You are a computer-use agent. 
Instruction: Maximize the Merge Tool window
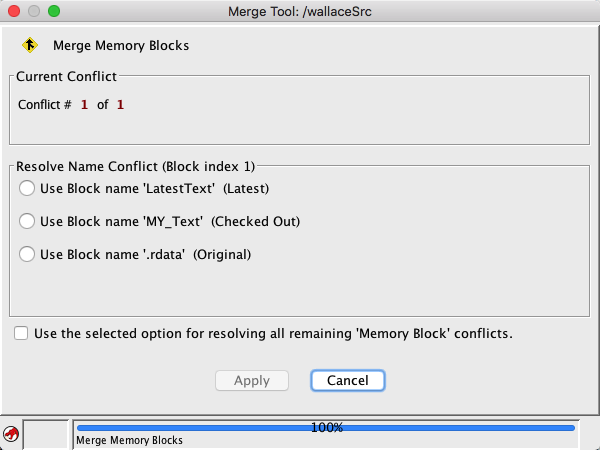54,11
